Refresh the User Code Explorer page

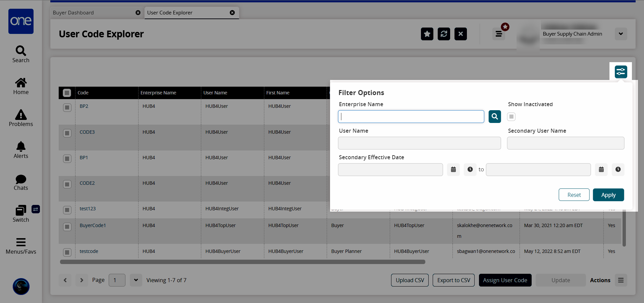(444, 34)
